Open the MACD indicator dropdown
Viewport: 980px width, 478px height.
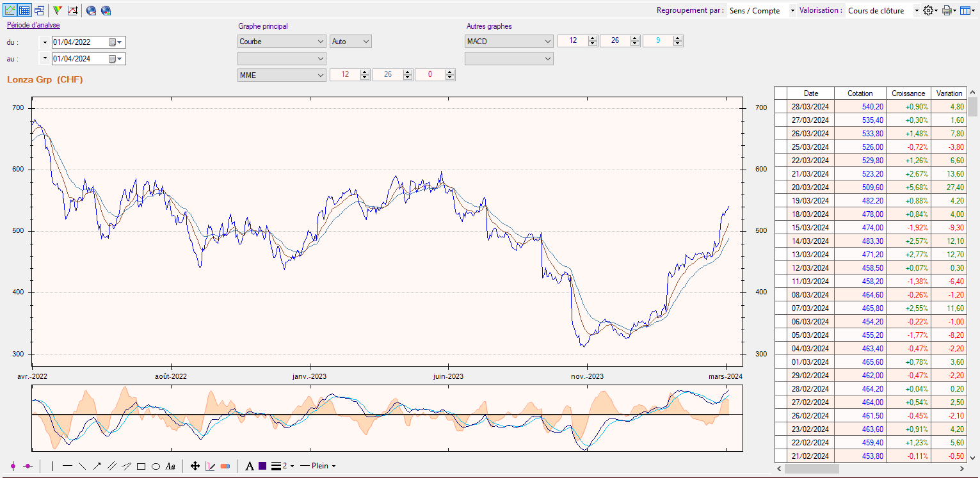tap(509, 41)
